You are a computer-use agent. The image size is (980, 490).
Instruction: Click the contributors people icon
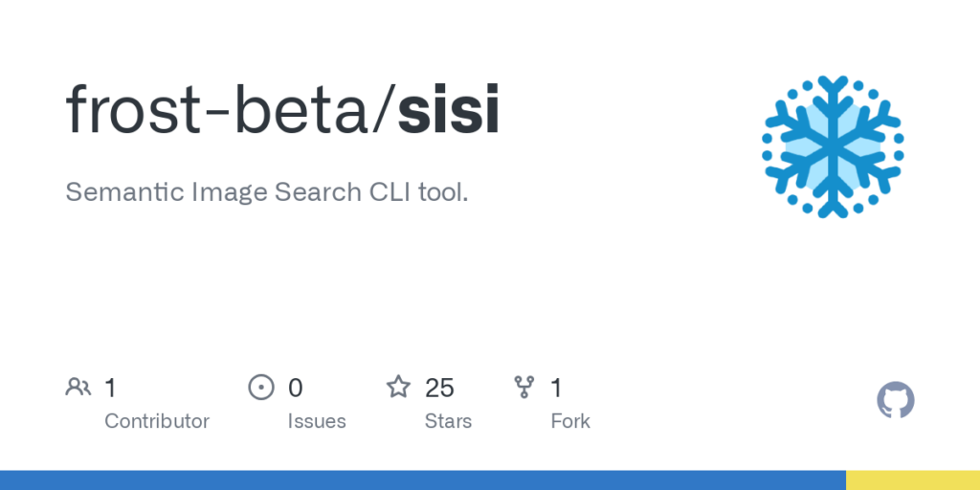78,388
